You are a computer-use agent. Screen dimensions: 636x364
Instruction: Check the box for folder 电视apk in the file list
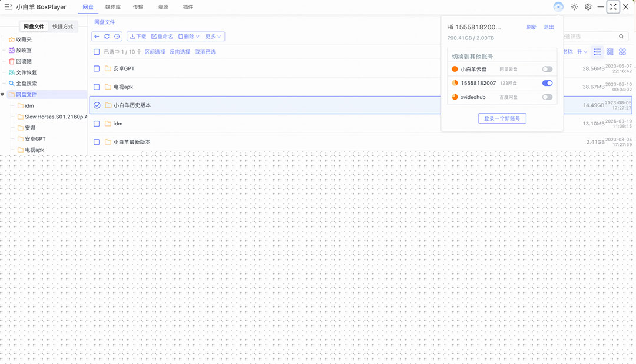97,87
